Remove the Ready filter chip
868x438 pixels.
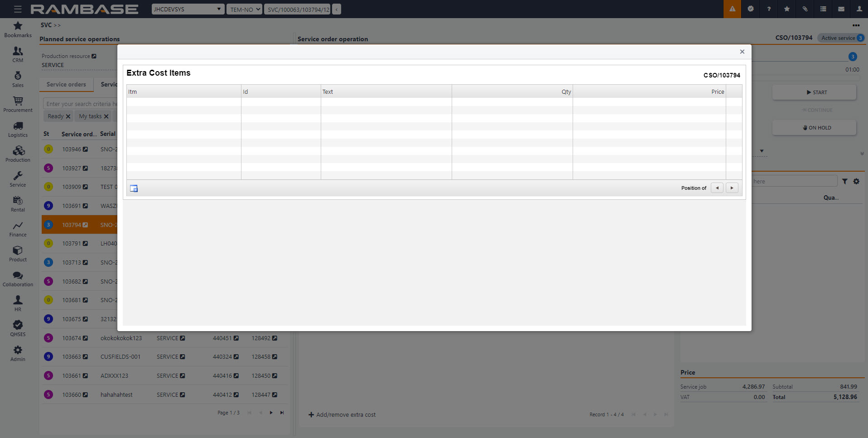pos(68,116)
